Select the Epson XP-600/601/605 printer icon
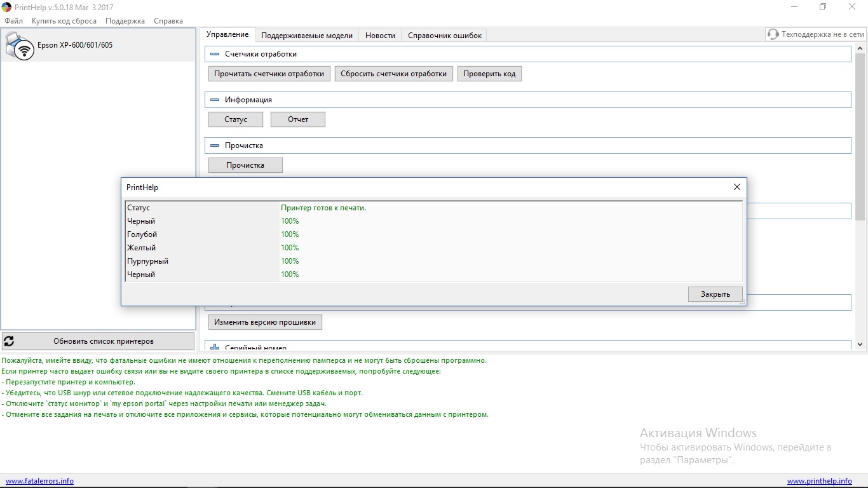Screen dimensions: 868x488 (x=20, y=45)
